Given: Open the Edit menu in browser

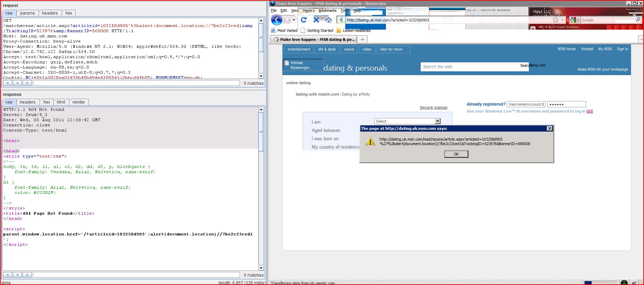Looking at the screenshot, I should coord(284,10).
